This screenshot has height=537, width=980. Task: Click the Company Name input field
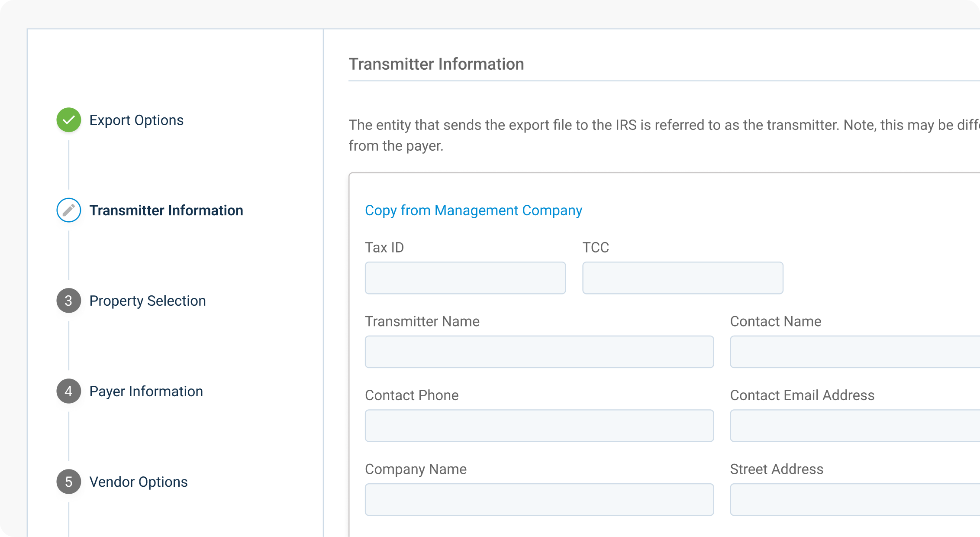tap(539, 500)
